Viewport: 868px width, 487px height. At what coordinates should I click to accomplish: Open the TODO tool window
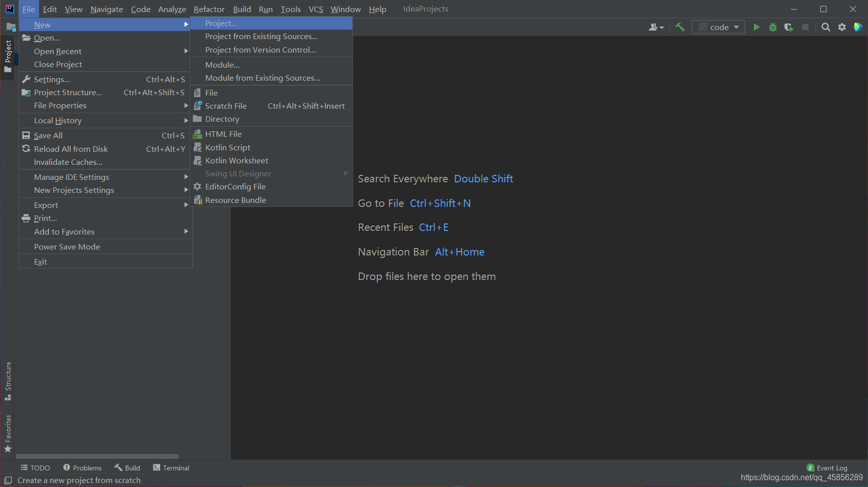35,467
